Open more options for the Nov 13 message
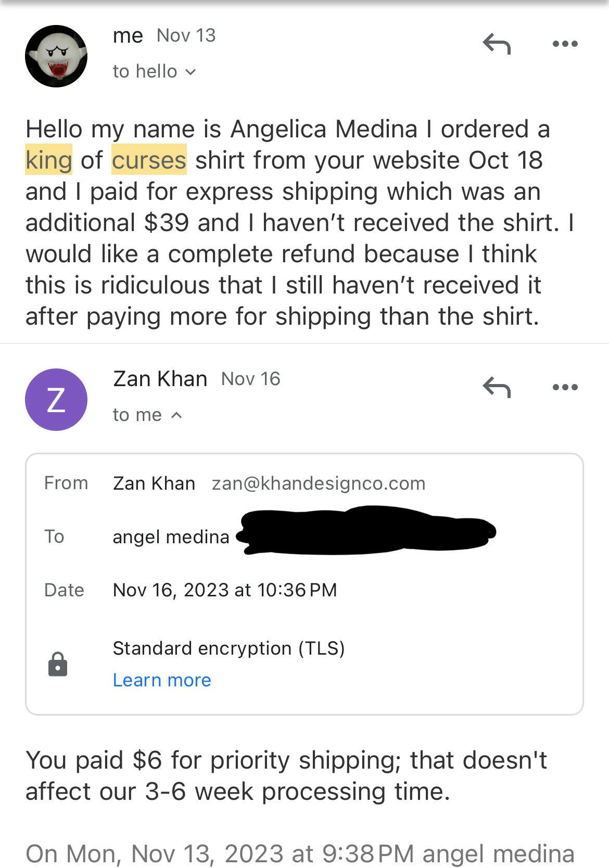Image resolution: width=609 pixels, height=868 pixels. pyautogui.click(x=565, y=44)
